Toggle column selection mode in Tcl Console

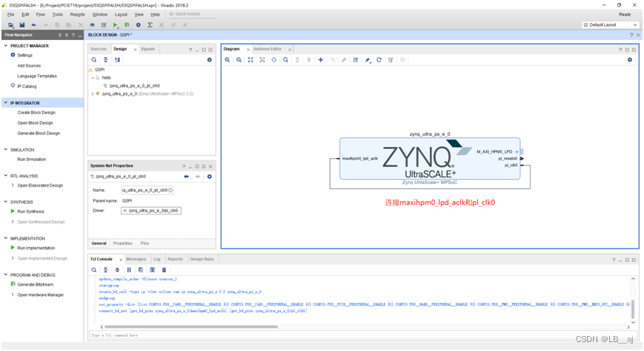pyautogui.click(x=153, y=270)
